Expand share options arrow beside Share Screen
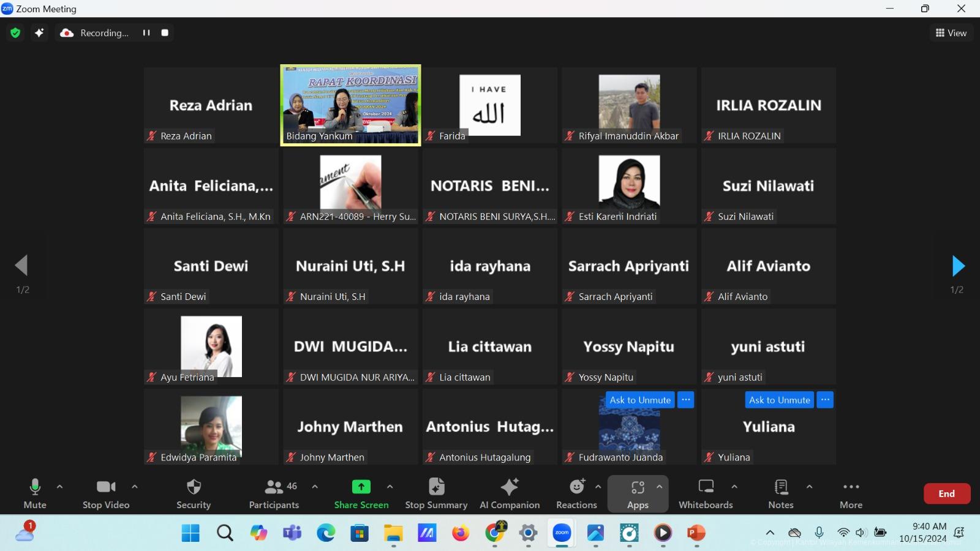The image size is (980, 551). coord(390,487)
